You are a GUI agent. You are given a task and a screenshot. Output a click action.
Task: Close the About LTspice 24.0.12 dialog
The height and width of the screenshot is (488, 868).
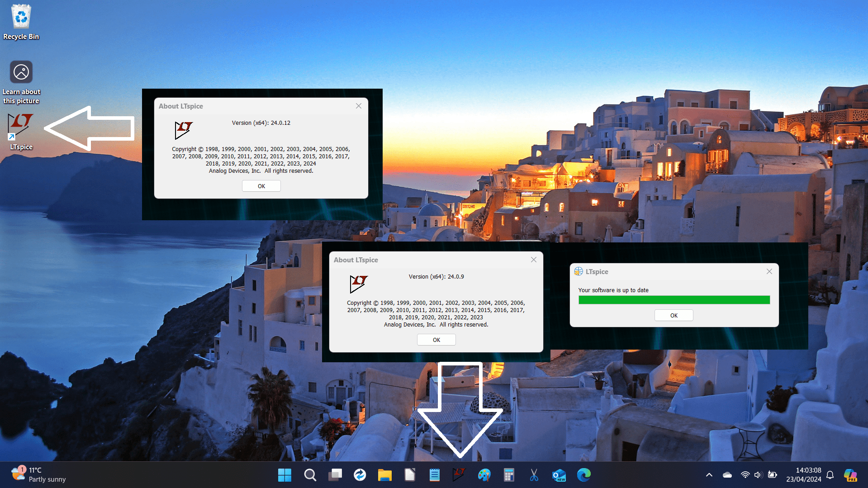pos(359,106)
